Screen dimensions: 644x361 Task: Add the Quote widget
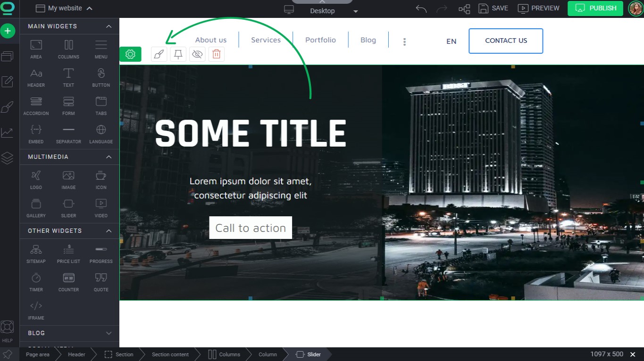tap(101, 282)
